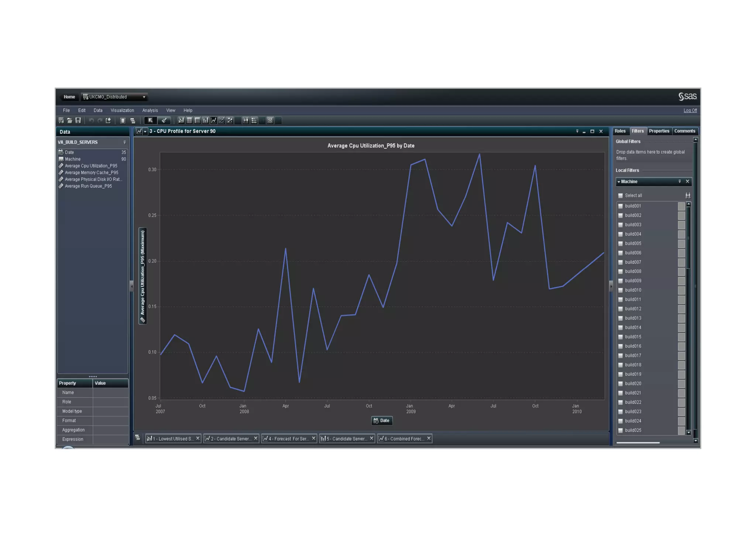The height and width of the screenshot is (534, 756).
Task: Open visualization type dropdown arrow near title
Action: click(145, 131)
